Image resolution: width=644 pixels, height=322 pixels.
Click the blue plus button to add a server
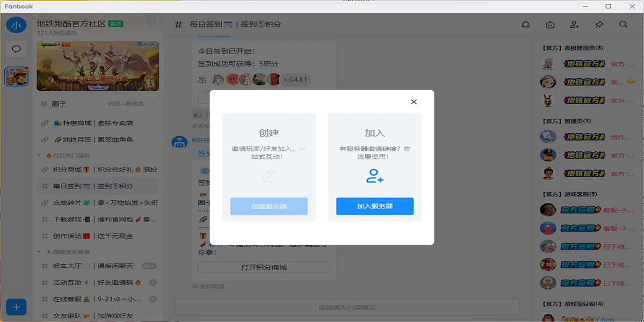16,307
